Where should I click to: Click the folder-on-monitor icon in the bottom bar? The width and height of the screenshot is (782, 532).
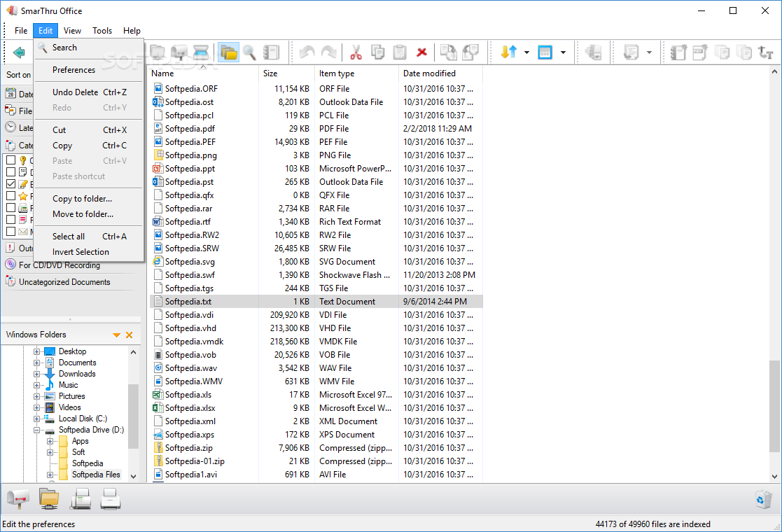click(49, 498)
